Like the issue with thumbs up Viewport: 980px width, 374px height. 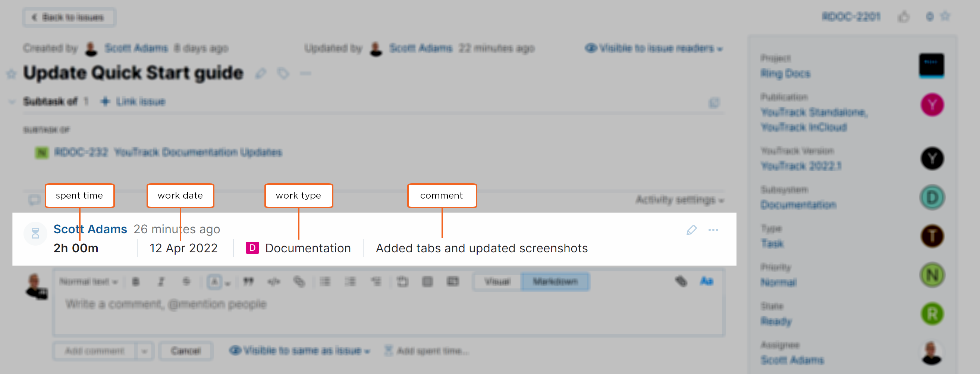click(904, 17)
